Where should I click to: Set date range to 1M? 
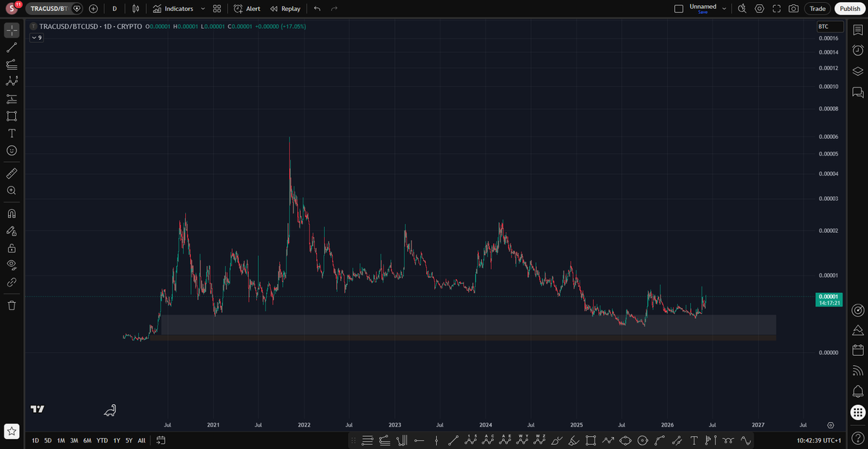[61, 440]
